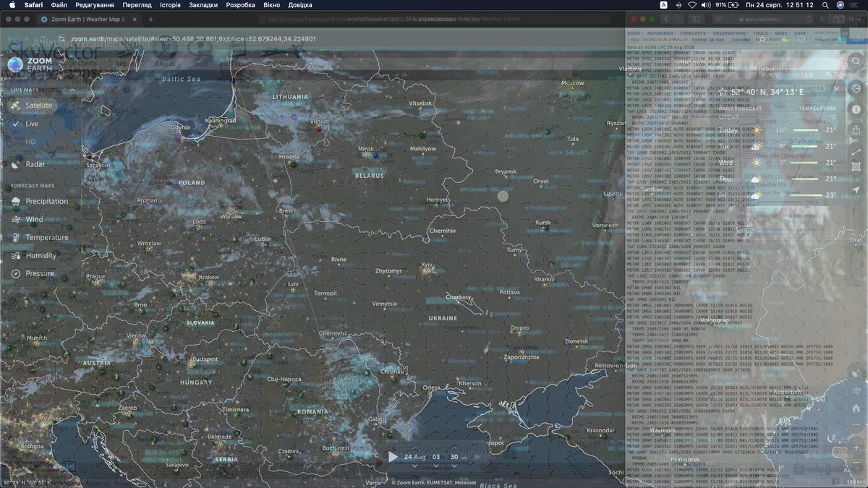Change the UTC+3 time zone
The width and height of the screenshot is (868, 488).
pos(728,117)
